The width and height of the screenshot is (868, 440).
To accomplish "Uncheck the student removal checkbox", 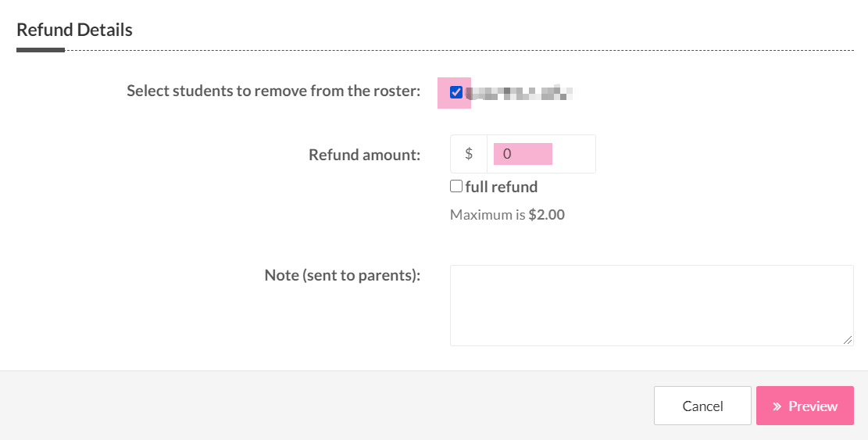I will click(x=456, y=92).
